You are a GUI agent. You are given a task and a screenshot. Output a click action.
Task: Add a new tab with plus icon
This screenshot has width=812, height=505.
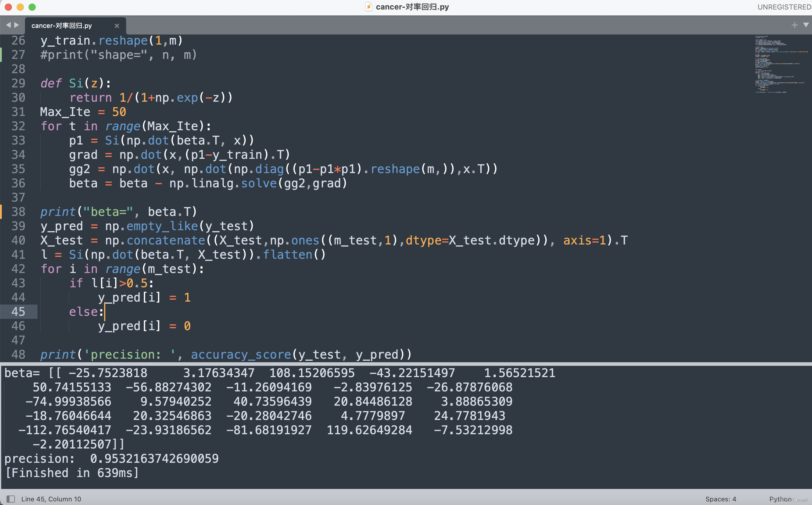[795, 25]
